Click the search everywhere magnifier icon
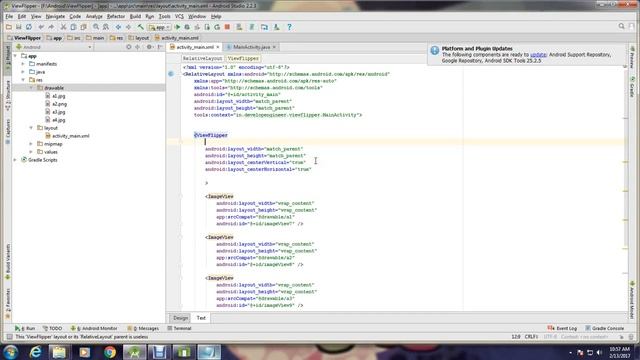Viewport: 640px width, 360px height. (621, 27)
